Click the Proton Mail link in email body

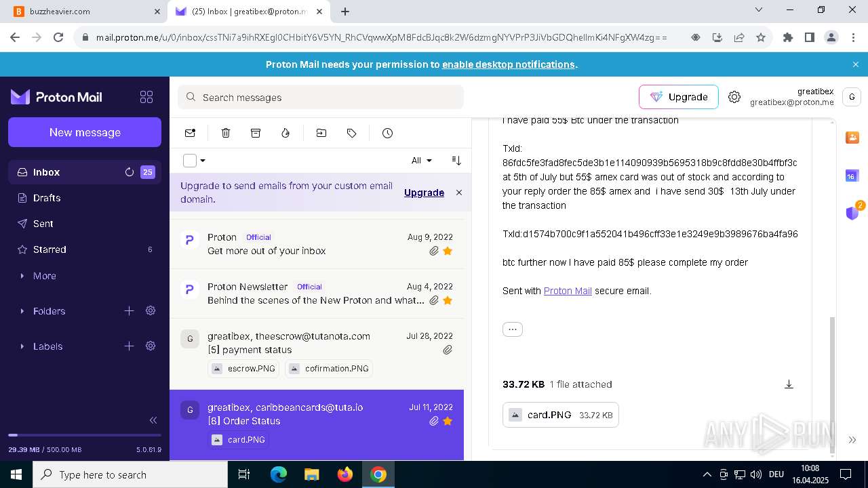click(568, 291)
